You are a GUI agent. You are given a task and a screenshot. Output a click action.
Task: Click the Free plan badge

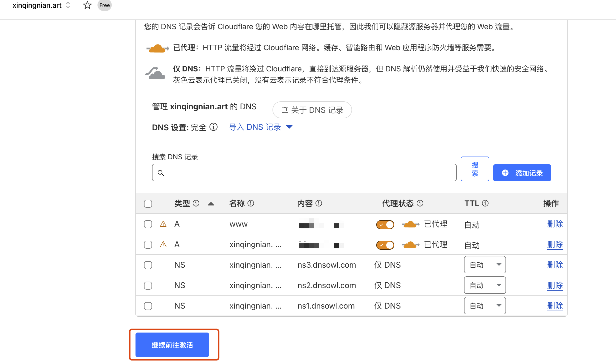coord(104,5)
